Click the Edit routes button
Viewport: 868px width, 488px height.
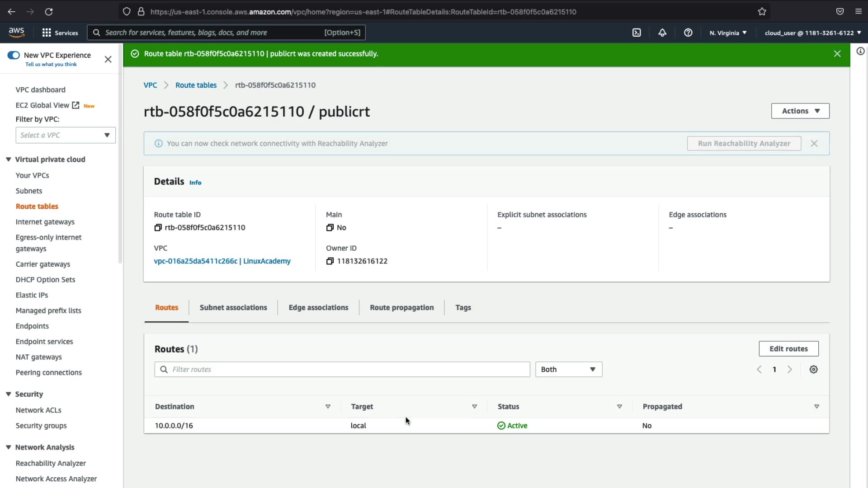[788, 349]
